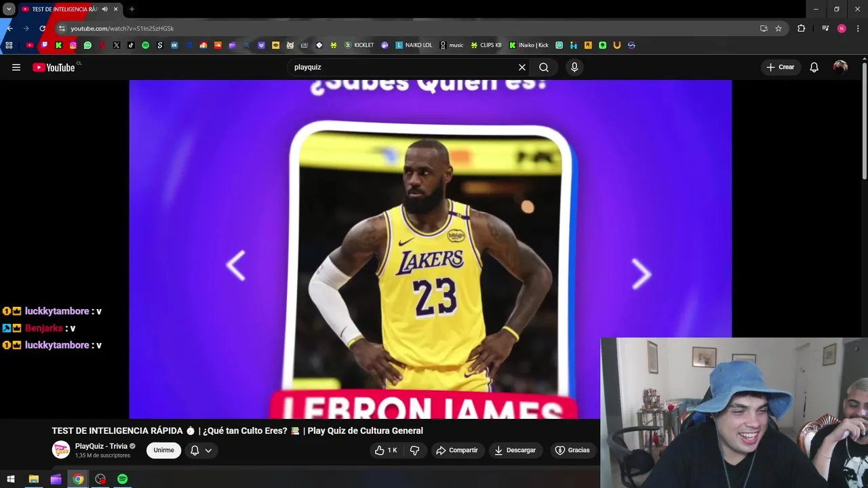
Task: Clear the playquiz search text
Action: (x=522, y=67)
